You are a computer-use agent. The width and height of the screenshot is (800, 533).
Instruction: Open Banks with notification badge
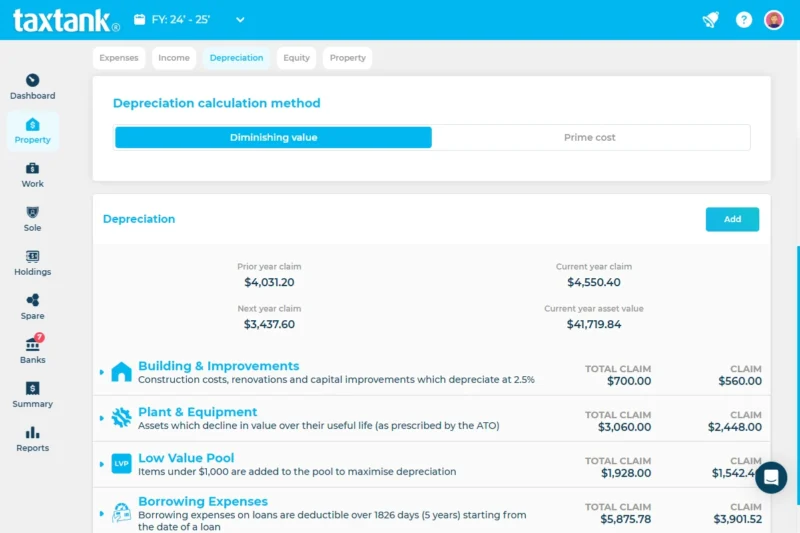[x=32, y=345]
